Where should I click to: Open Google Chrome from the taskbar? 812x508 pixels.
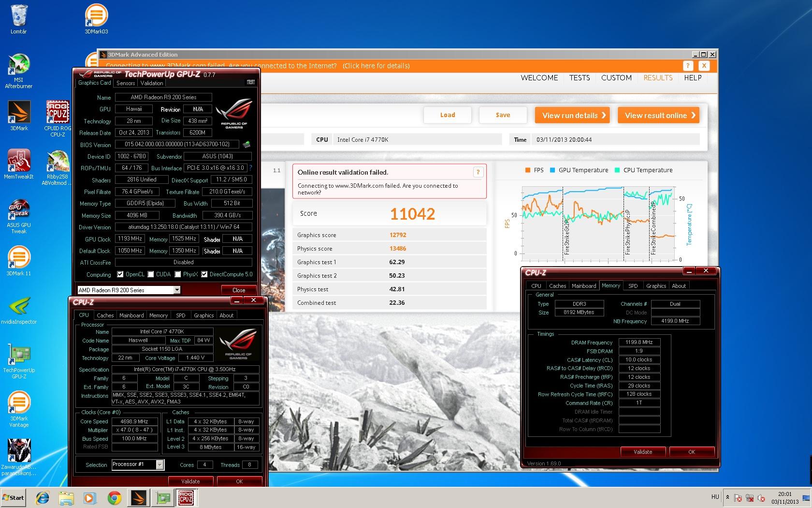tap(114, 497)
